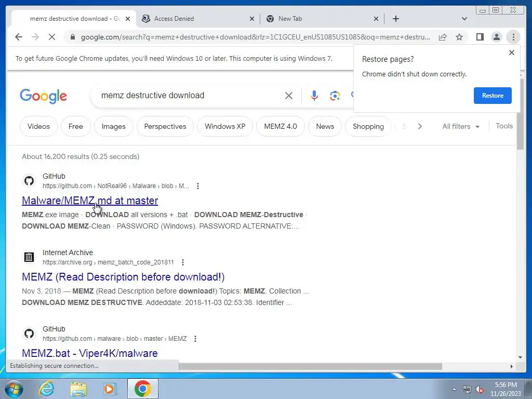Select the Free filter chip

[x=76, y=126]
